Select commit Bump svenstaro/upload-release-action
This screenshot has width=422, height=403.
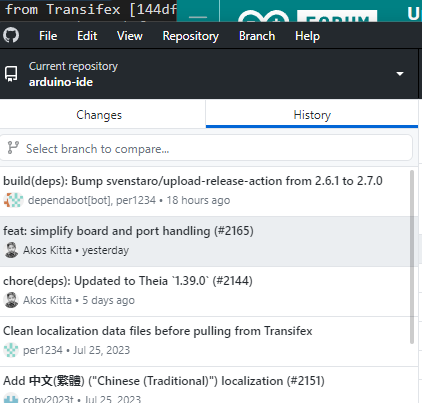point(205,191)
